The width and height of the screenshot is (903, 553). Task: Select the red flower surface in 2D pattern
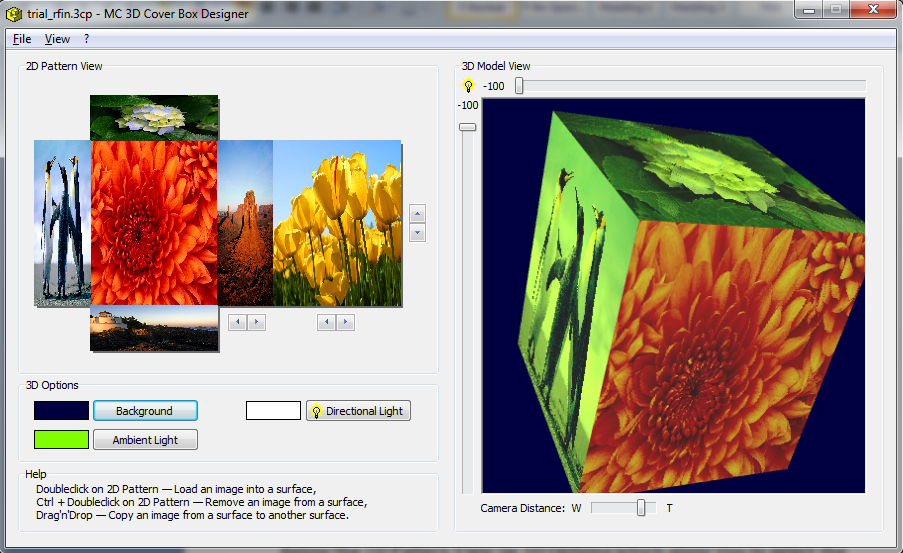pos(154,223)
